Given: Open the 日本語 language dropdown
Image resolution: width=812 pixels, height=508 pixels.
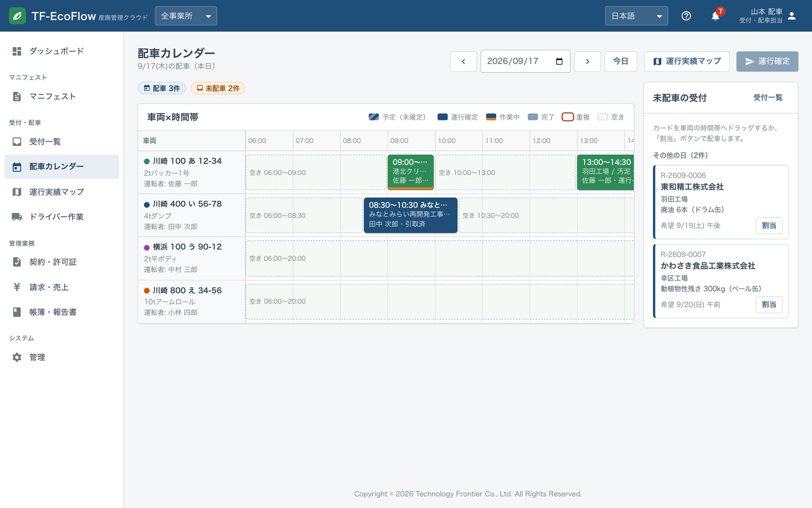Looking at the screenshot, I should (636, 16).
